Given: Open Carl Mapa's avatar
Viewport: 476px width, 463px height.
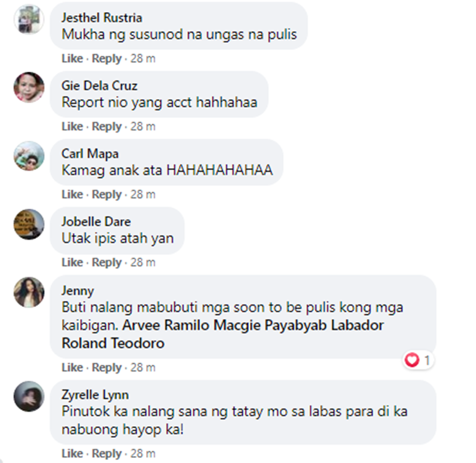Looking at the screenshot, I should tap(29, 156).
